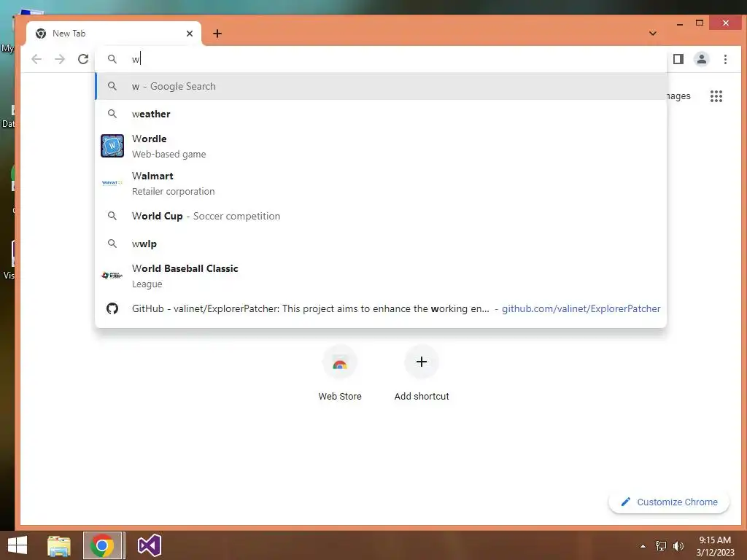Select the Wordle web-based game suggestion
747x560 pixels.
pos(381,146)
